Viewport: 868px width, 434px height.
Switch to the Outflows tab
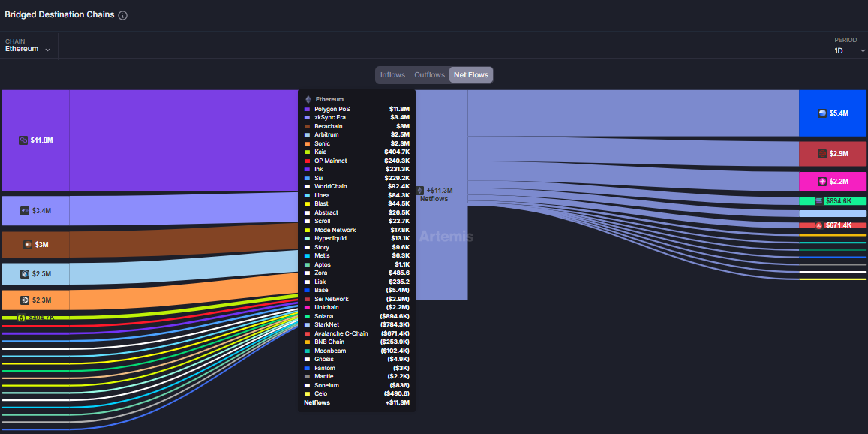click(430, 75)
